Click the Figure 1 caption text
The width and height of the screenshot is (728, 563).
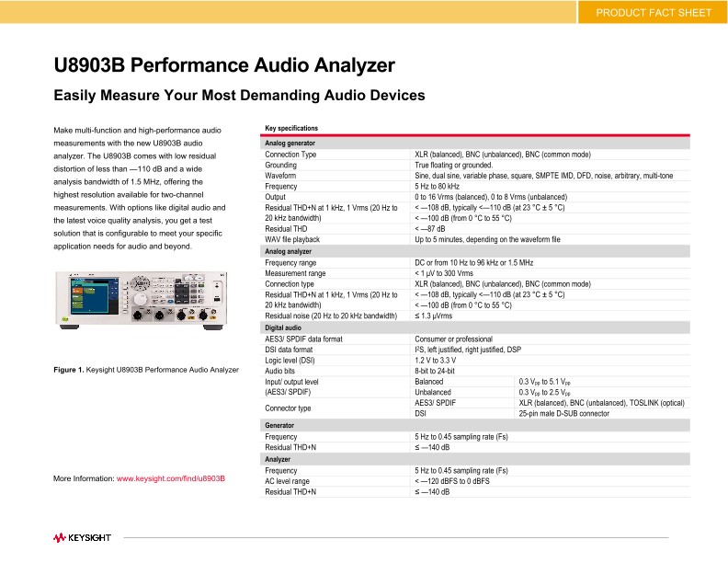tap(146, 370)
